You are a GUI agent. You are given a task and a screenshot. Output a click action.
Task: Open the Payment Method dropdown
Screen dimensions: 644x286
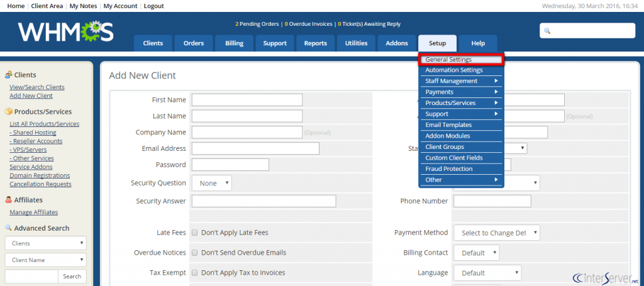497,233
